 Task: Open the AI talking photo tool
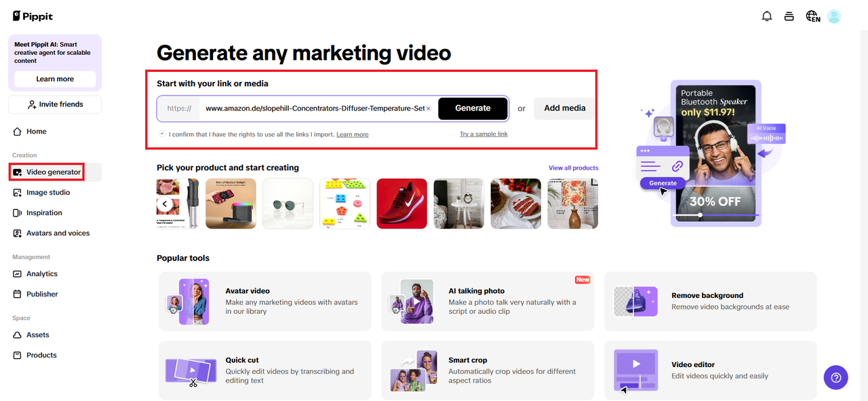(488, 301)
